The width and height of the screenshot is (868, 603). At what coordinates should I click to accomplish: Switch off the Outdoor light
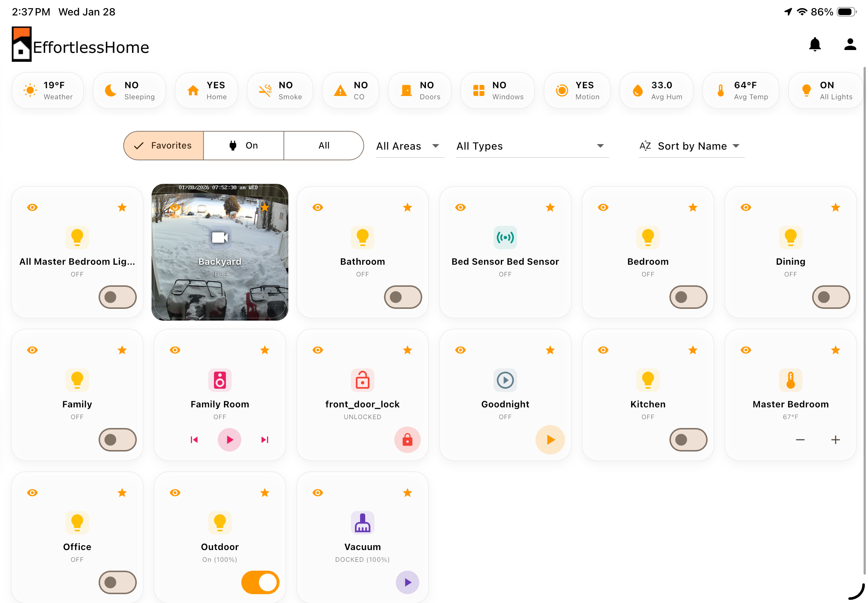point(260,582)
